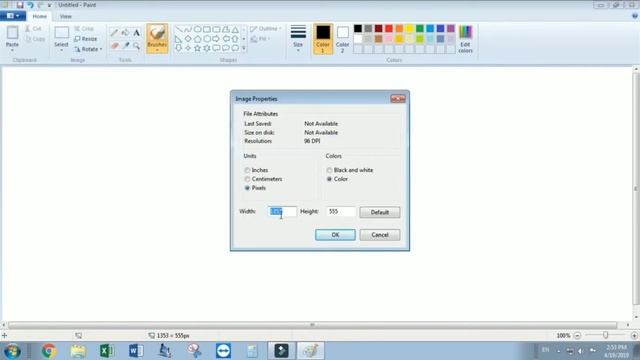Select the Text tool
The image size is (640, 360).
click(x=136, y=33)
